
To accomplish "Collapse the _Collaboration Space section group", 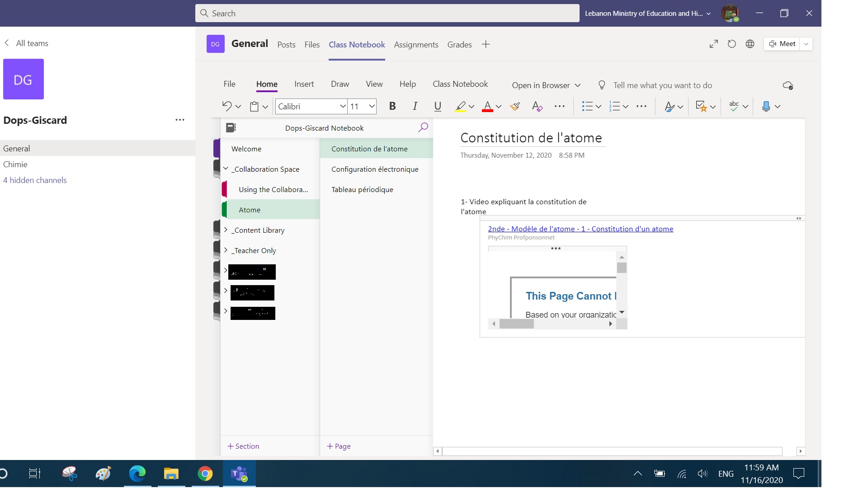I will [x=226, y=169].
